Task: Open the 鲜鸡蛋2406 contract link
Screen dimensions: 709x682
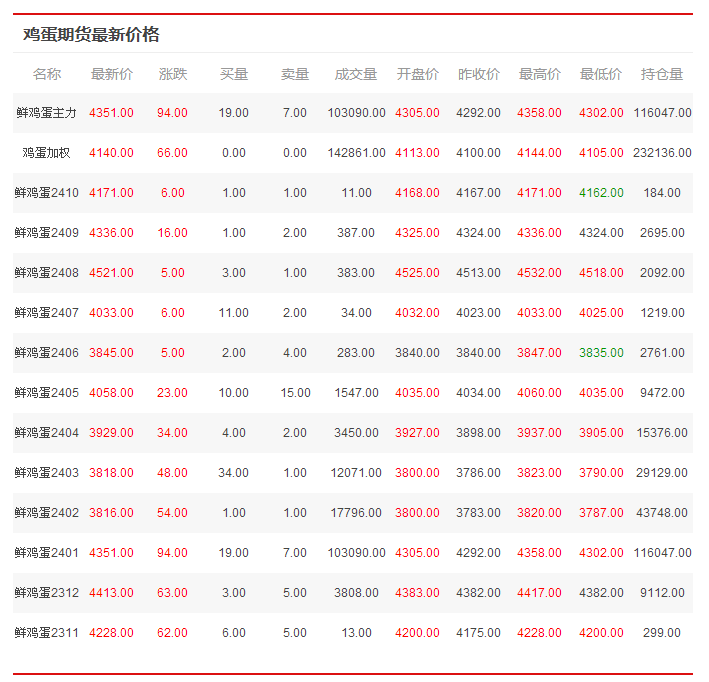Action: [x=46, y=353]
